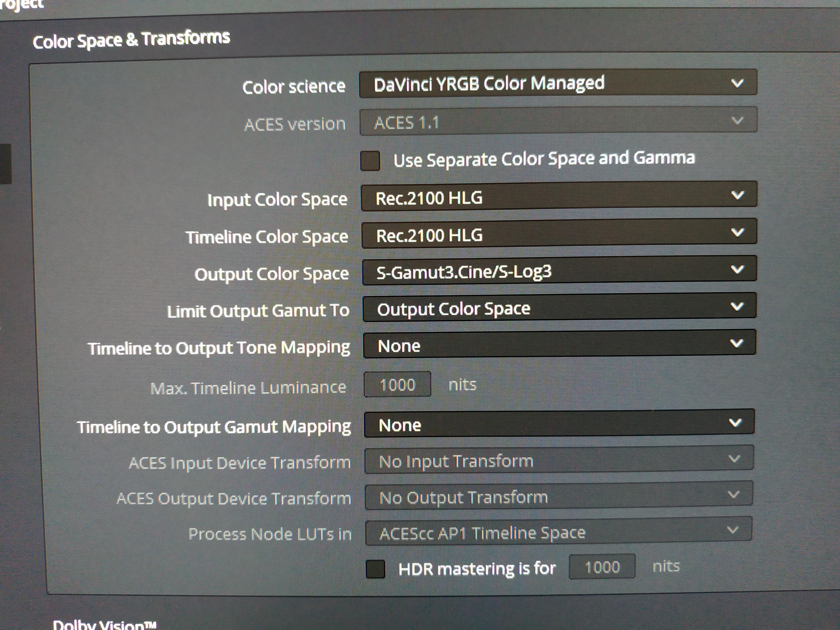Click the Gamut Mapping chevron arrow

click(x=735, y=422)
